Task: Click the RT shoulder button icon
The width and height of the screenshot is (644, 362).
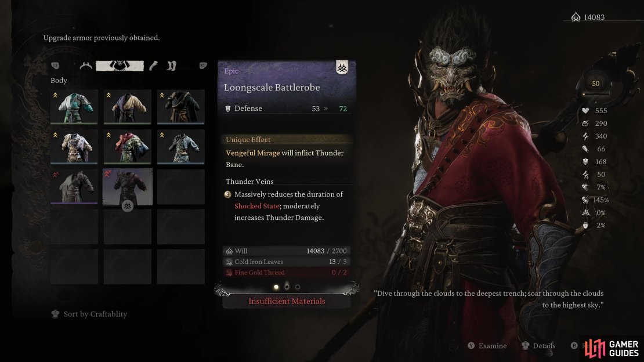Action: [x=203, y=66]
